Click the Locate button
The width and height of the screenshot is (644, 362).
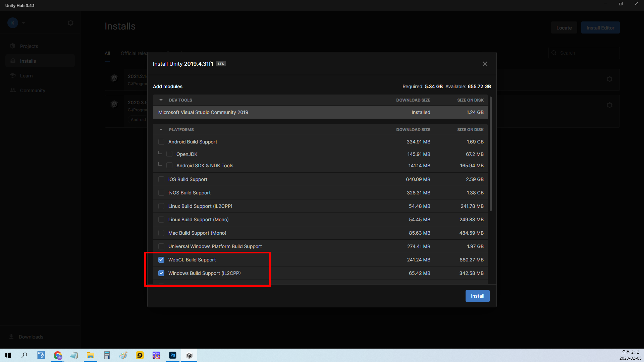(564, 28)
